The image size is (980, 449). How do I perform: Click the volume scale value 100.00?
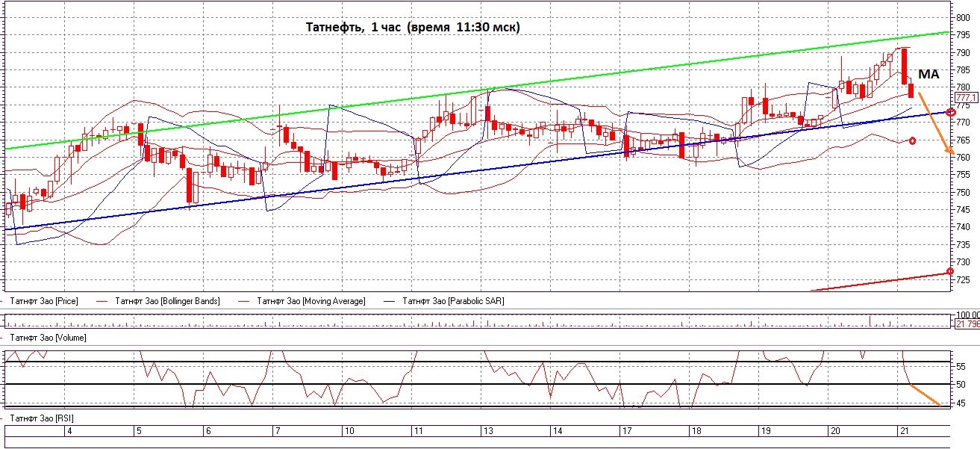(967, 315)
